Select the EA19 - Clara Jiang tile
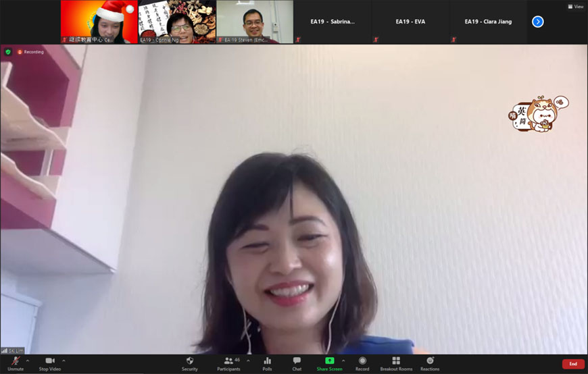588x374 pixels. [488, 22]
